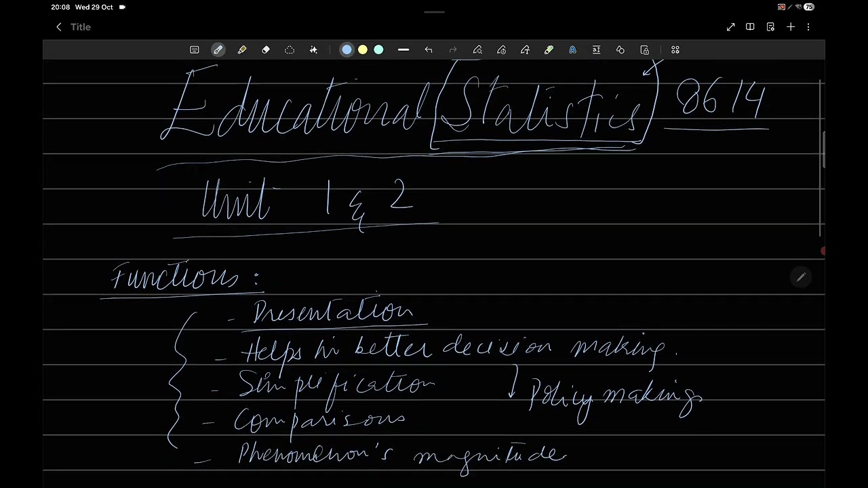The width and height of the screenshot is (868, 488).
Task: Select the Pen tool in toolbar
Action: 218,49
